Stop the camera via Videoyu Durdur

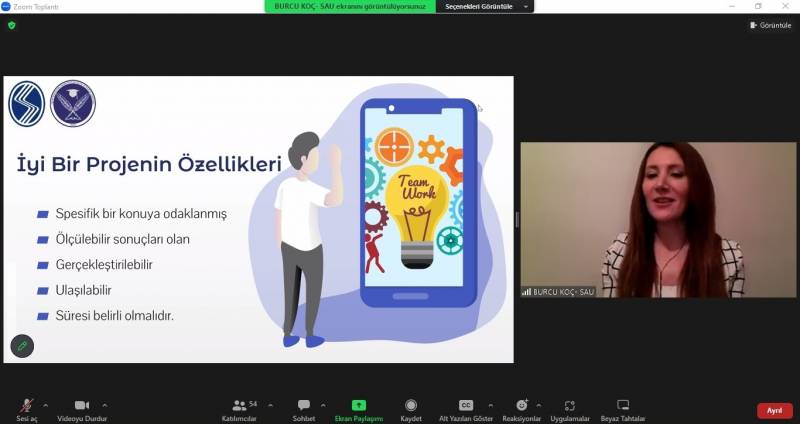(82, 406)
